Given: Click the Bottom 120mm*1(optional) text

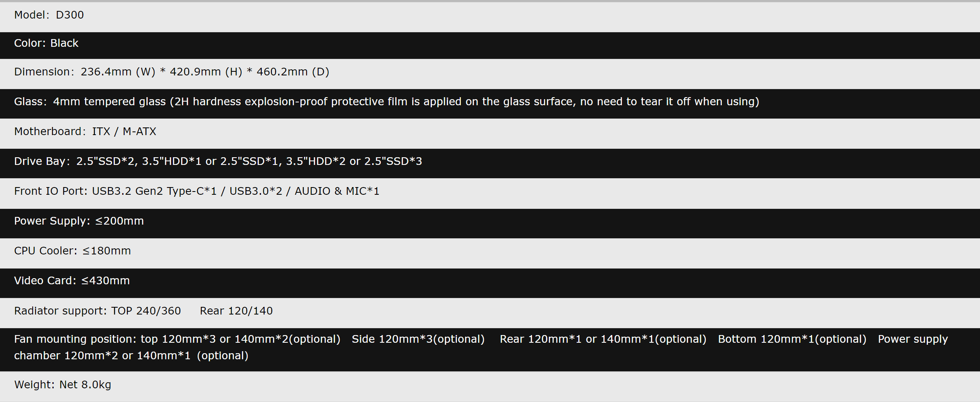Looking at the screenshot, I should (792, 340).
